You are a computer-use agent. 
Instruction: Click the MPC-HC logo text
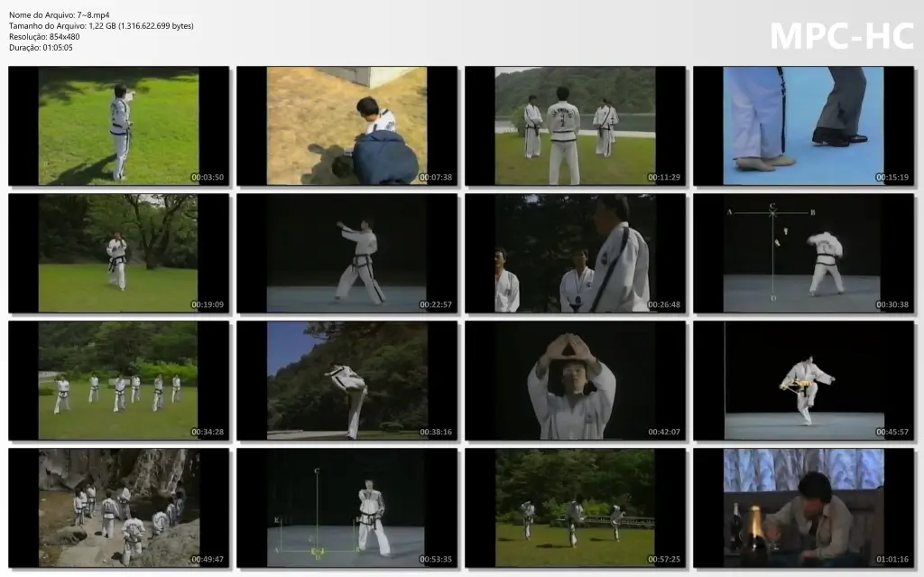tap(842, 36)
